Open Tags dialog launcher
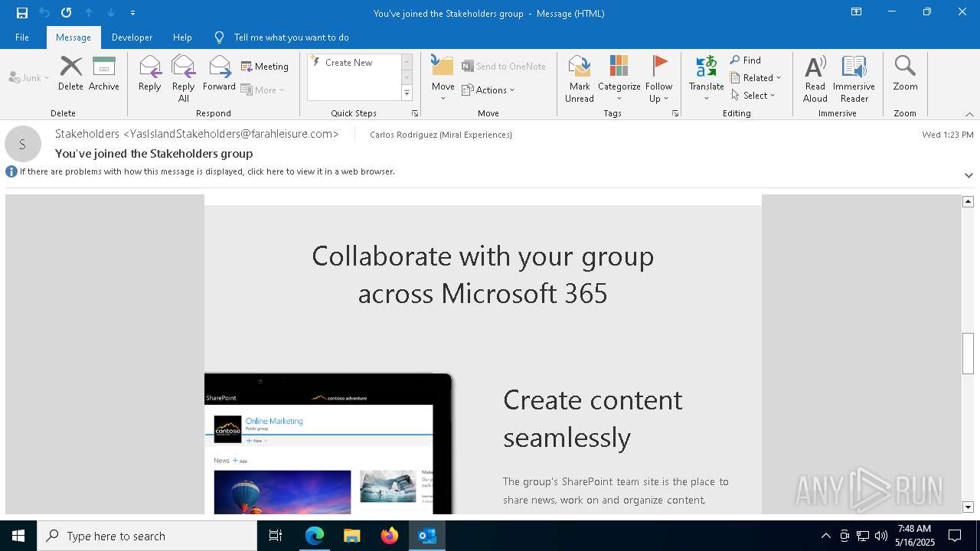980x551 pixels. point(675,113)
